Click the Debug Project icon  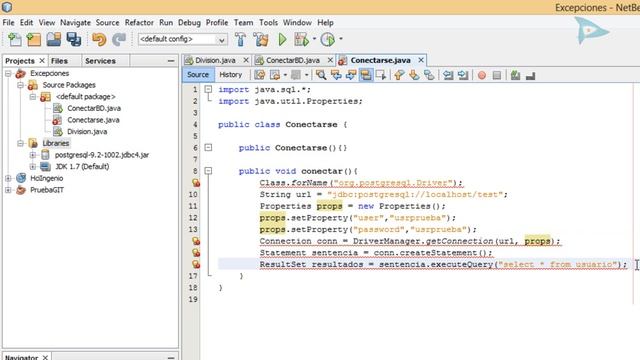pos(301,40)
